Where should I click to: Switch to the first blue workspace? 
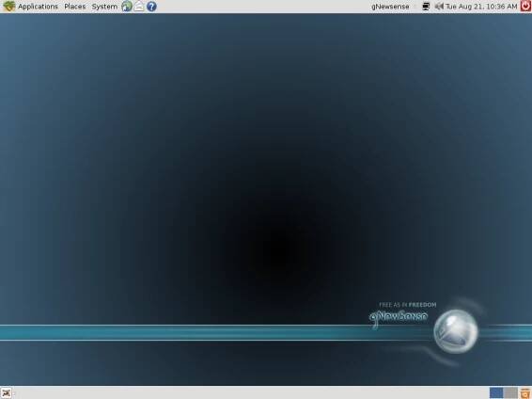pyautogui.click(x=496, y=393)
